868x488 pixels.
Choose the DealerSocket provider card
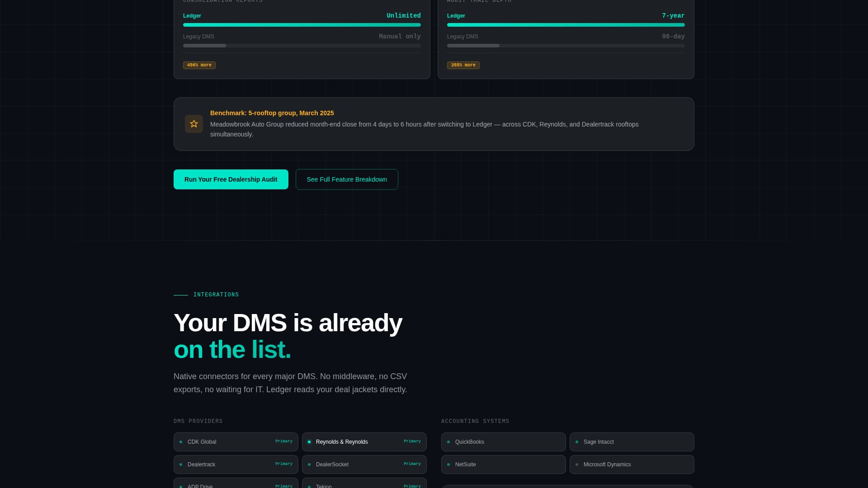pyautogui.click(x=364, y=465)
